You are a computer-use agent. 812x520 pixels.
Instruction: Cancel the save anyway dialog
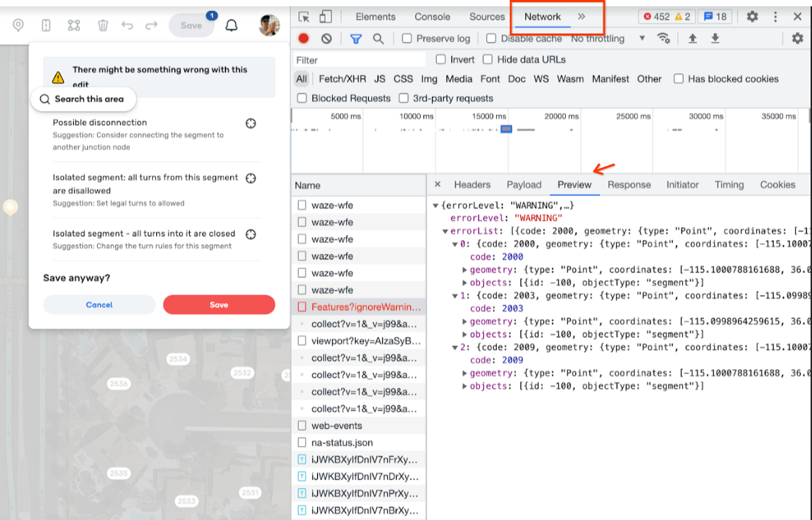pyautogui.click(x=99, y=304)
